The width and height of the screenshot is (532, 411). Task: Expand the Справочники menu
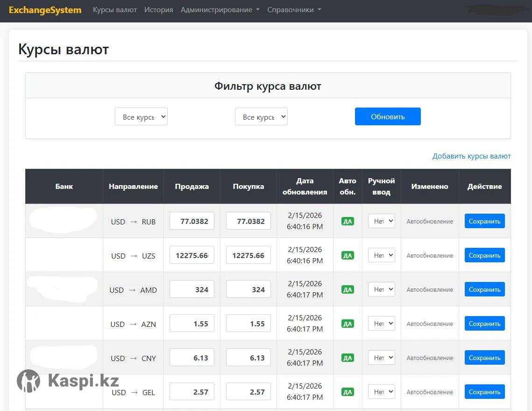(x=294, y=10)
